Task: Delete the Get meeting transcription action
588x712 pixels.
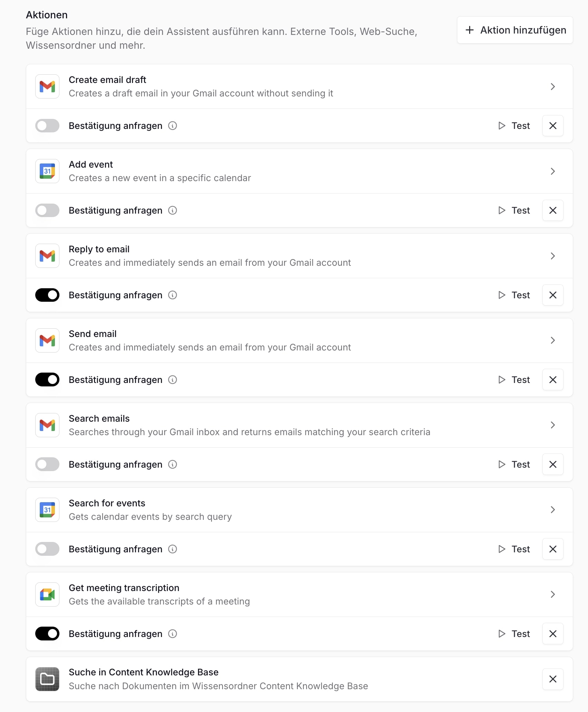Action: pyautogui.click(x=553, y=634)
